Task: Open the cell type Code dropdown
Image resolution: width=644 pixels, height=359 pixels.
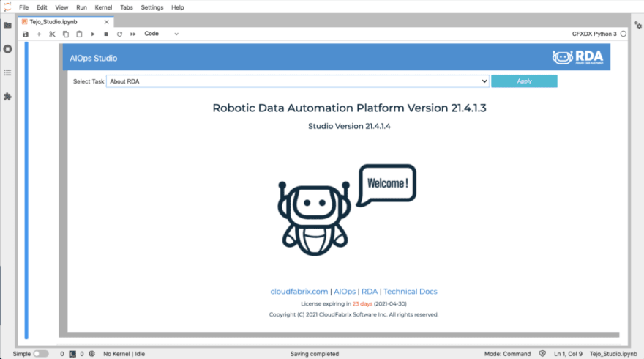Action: point(161,34)
